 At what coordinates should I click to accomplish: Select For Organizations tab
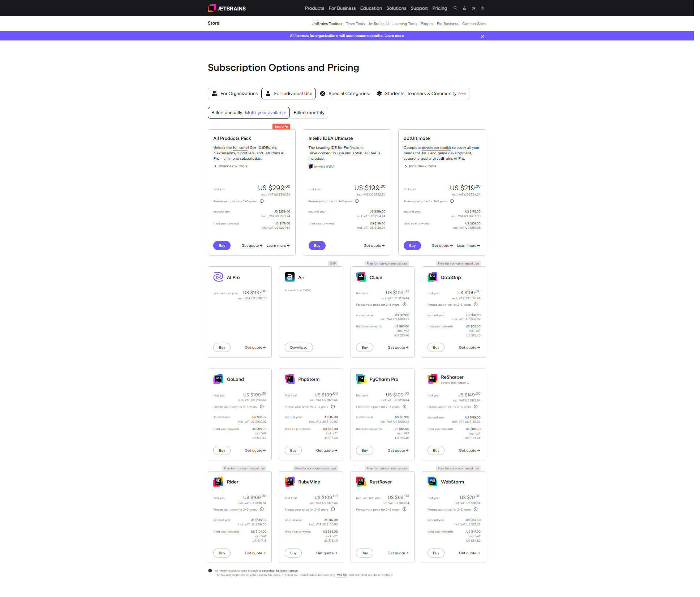(x=235, y=94)
